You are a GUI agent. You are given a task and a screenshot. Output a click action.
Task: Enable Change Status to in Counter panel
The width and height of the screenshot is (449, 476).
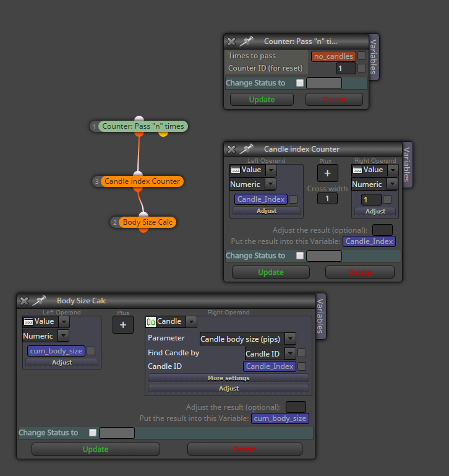click(x=300, y=83)
